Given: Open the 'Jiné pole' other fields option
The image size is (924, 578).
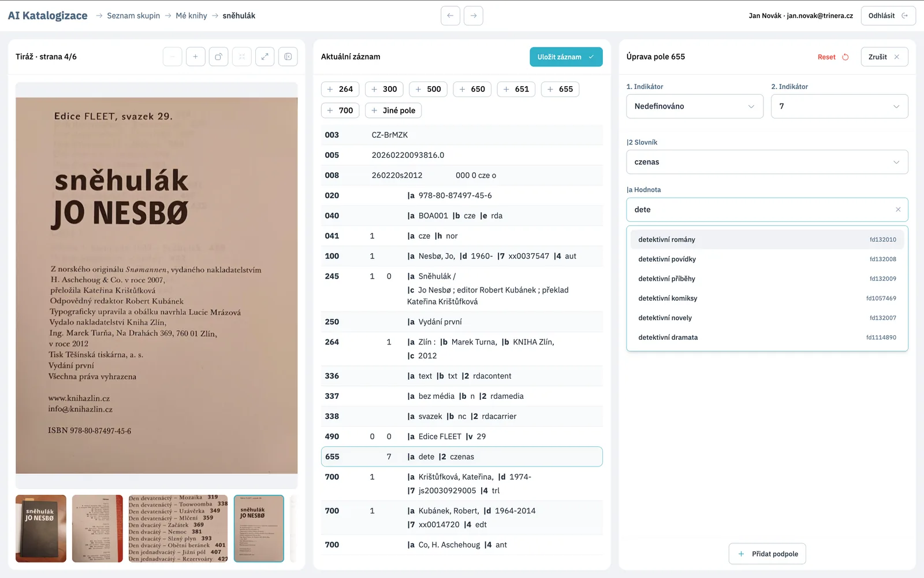Looking at the screenshot, I should click(393, 110).
